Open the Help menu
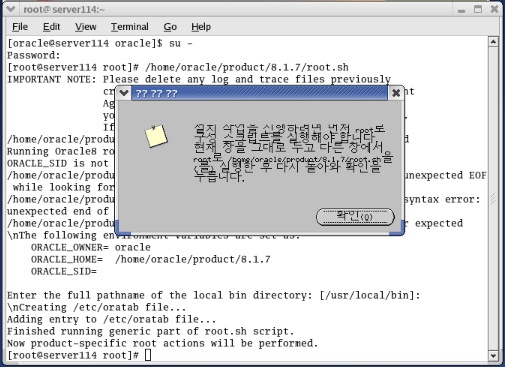Image resolution: width=505 pixels, height=367 pixels. pyautogui.click(x=201, y=27)
